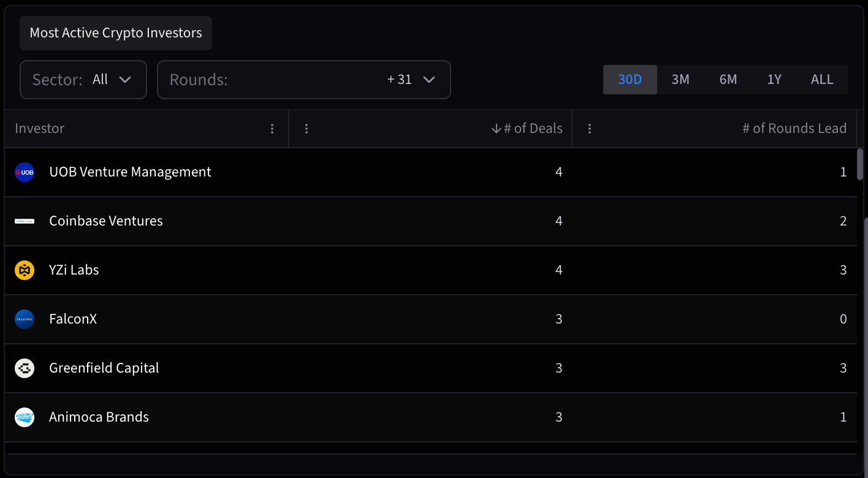Click the deals count for FalconX
868x478 pixels.
tap(558, 319)
